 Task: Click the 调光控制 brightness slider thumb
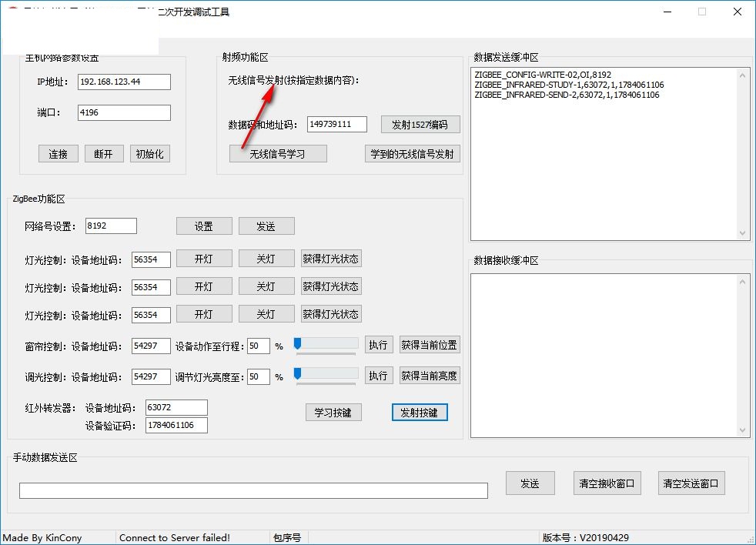(x=297, y=374)
